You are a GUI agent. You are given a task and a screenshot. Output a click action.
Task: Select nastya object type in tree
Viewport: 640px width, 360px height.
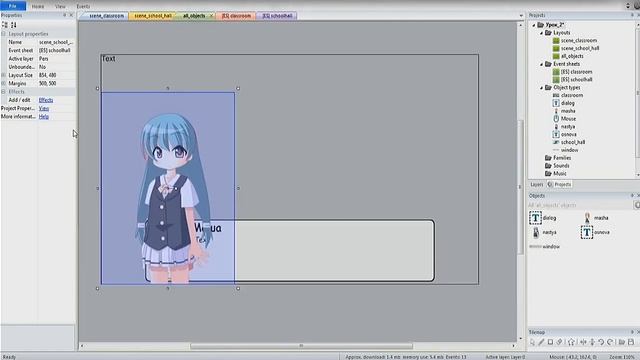click(564, 127)
